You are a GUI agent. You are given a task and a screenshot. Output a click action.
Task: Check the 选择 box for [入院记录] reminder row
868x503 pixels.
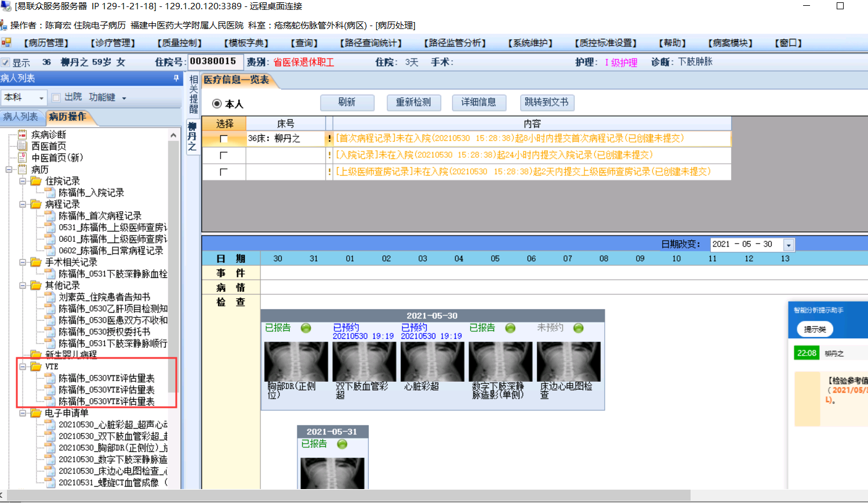(x=224, y=155)
